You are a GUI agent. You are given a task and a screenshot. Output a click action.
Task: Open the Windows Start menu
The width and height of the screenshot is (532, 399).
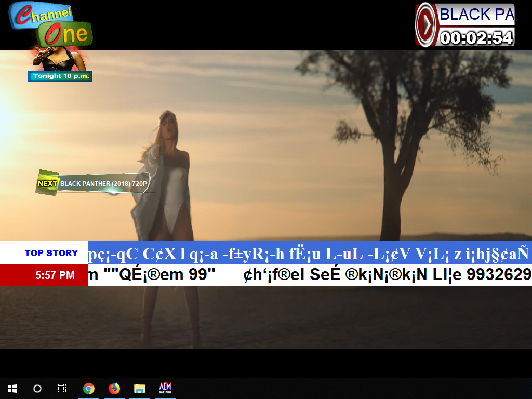(x=12, y=389)
